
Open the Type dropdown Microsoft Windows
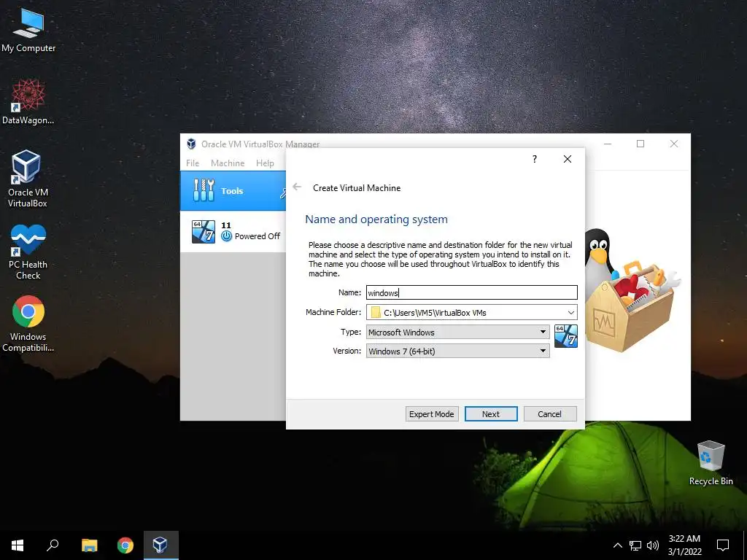coord(458,332)
